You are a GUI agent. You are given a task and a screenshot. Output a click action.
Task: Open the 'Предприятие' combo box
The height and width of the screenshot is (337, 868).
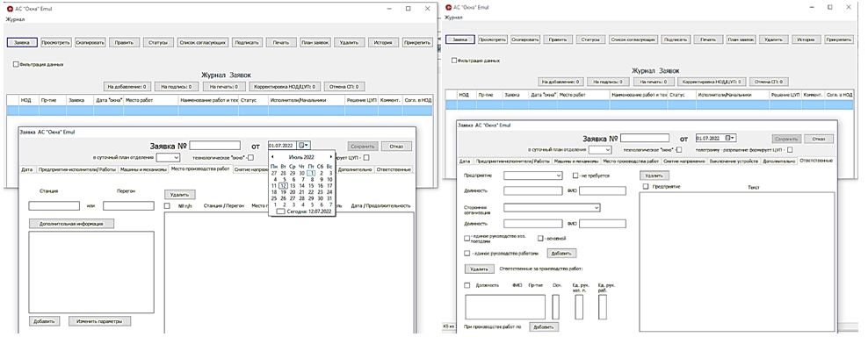point(533,176)
